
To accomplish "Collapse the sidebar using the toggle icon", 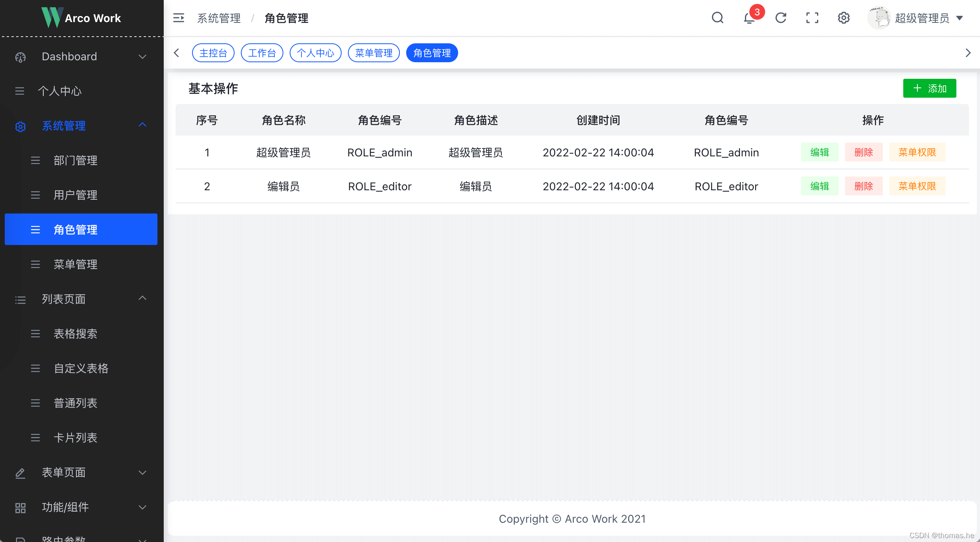I will coord(178,18).
